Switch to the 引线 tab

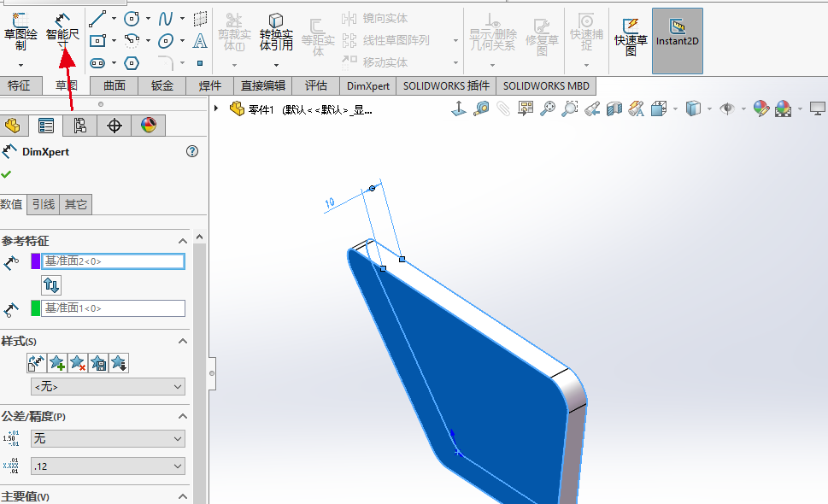click(x=43, y=204)
